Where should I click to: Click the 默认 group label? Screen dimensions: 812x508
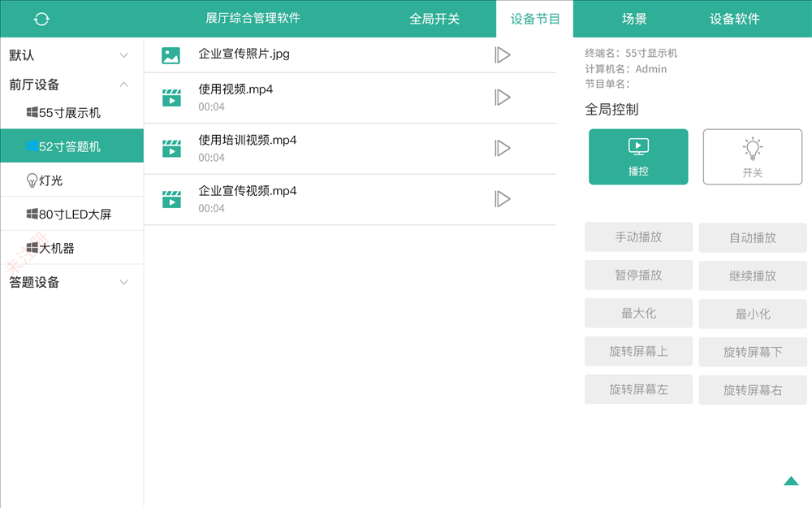coord(22,55)
